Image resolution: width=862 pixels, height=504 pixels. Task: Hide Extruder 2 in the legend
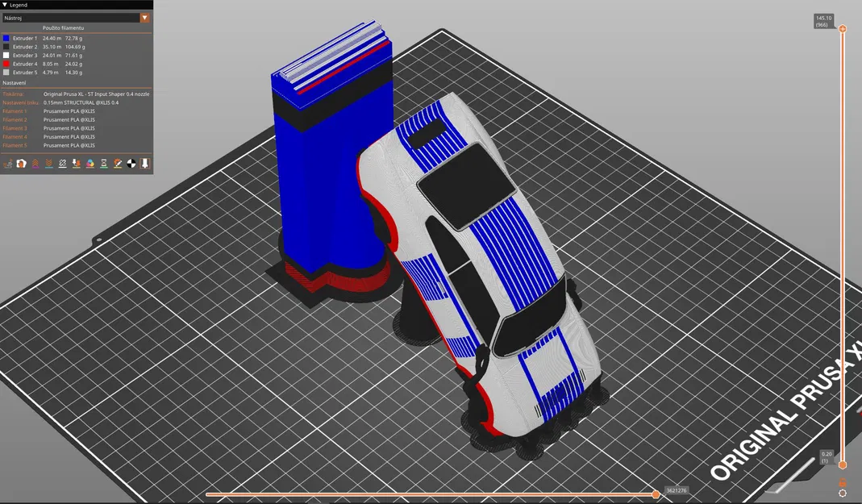click(x=25, y=47)
